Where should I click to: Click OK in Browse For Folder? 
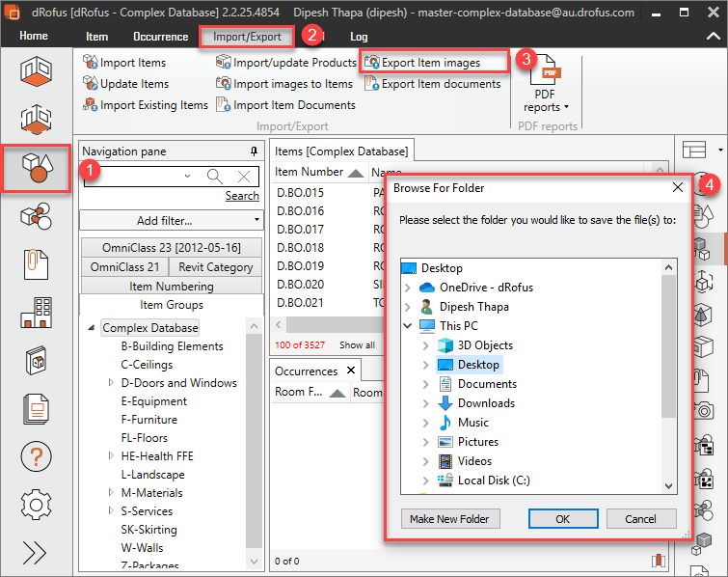click(563, 518)
